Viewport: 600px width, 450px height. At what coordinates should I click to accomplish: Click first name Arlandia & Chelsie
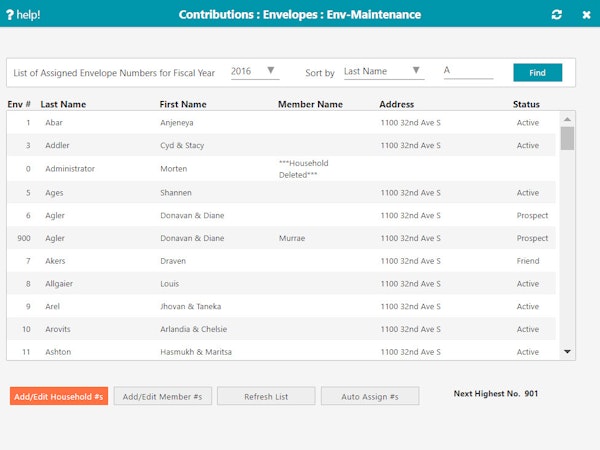(194, 329)
